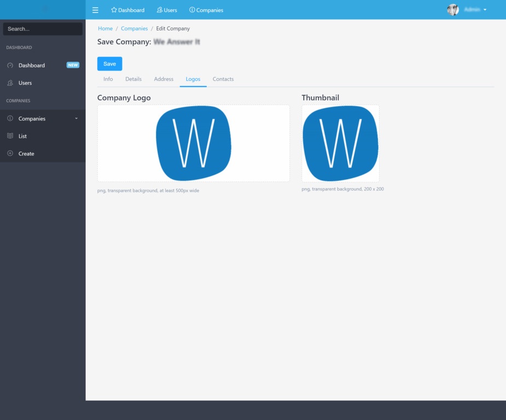Open the companies List page

[43, 136]
